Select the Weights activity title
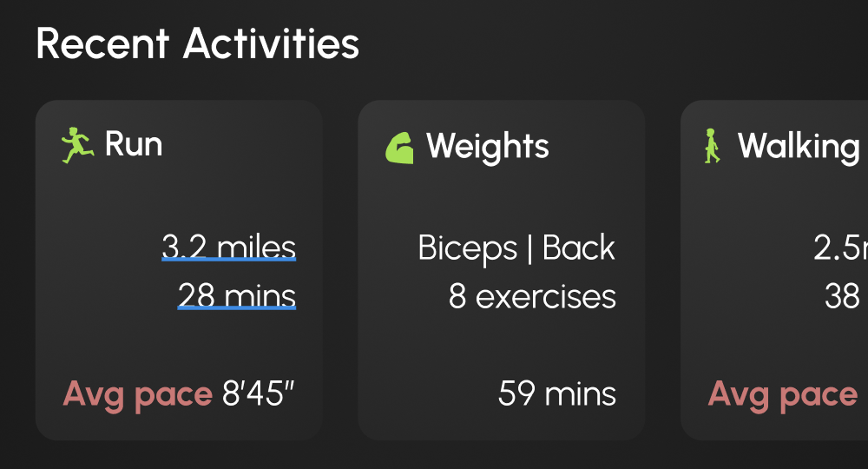Image resolution: width=868 pixels, height=469 pixels. coord(488,147)
